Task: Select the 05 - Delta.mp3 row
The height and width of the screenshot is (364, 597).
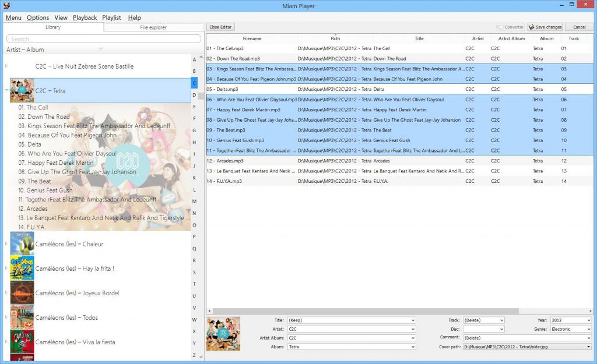Action: pyautogui.click(x=252, y=90)
